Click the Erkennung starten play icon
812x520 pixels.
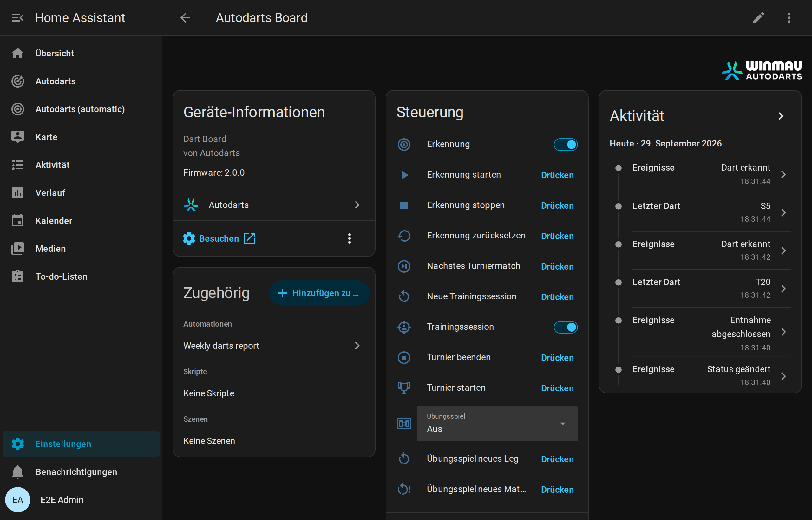tap(404, 175)
